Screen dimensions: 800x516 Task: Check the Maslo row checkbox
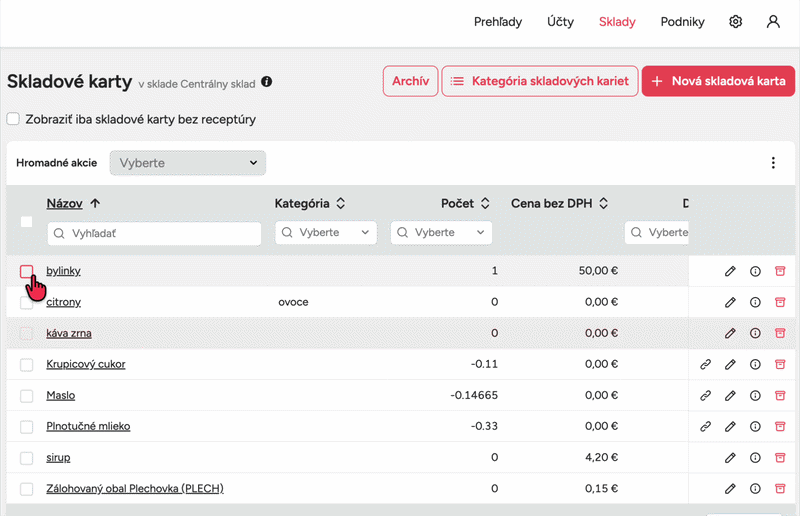coord(27,396)
